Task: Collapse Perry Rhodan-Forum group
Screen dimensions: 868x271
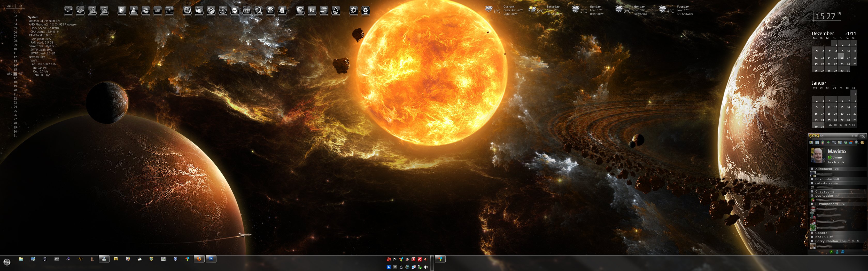Action: [x=812, y=241]
